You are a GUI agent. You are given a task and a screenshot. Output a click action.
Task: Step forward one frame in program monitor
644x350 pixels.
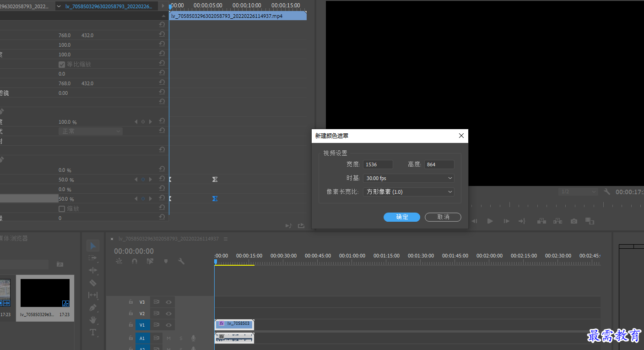coord(506,221)
